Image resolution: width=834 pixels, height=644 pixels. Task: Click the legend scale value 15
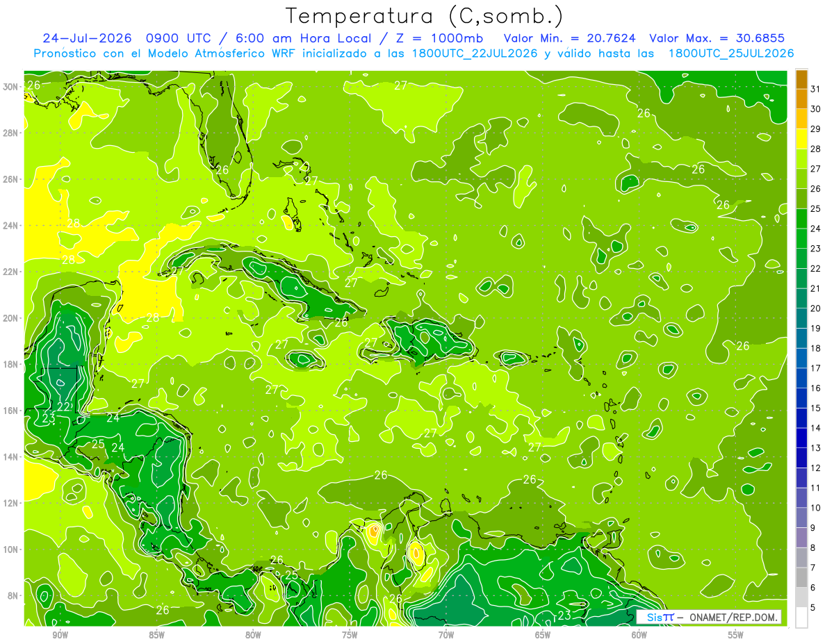(816, 408)
